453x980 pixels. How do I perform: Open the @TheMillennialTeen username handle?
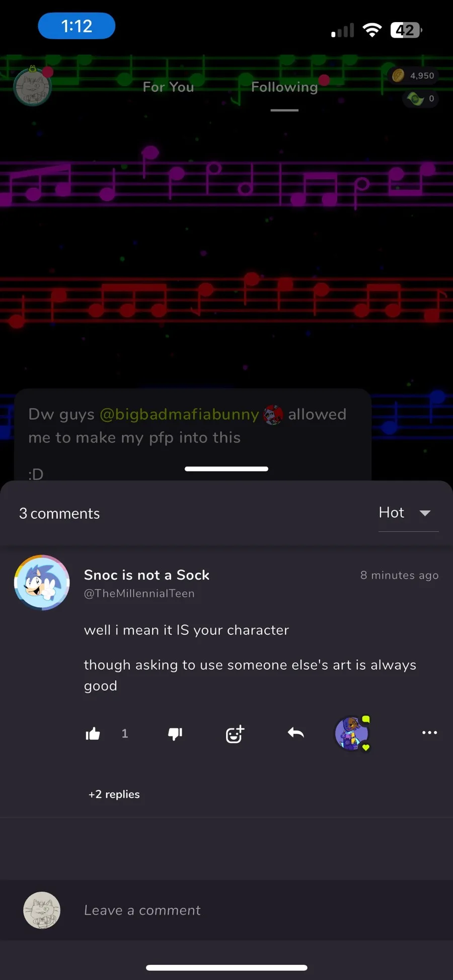139,593
